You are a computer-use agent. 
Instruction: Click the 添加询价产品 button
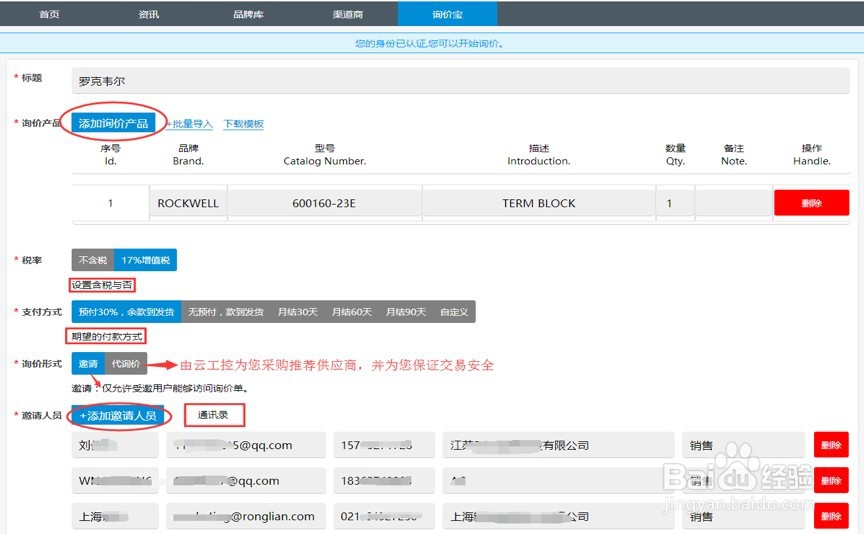[113, 123]
